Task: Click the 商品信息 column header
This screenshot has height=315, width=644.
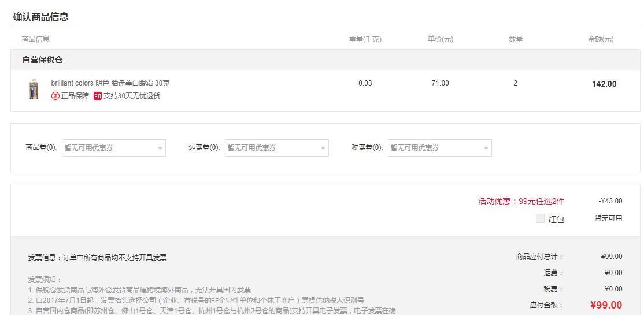Action: click(x=35, y=39)
